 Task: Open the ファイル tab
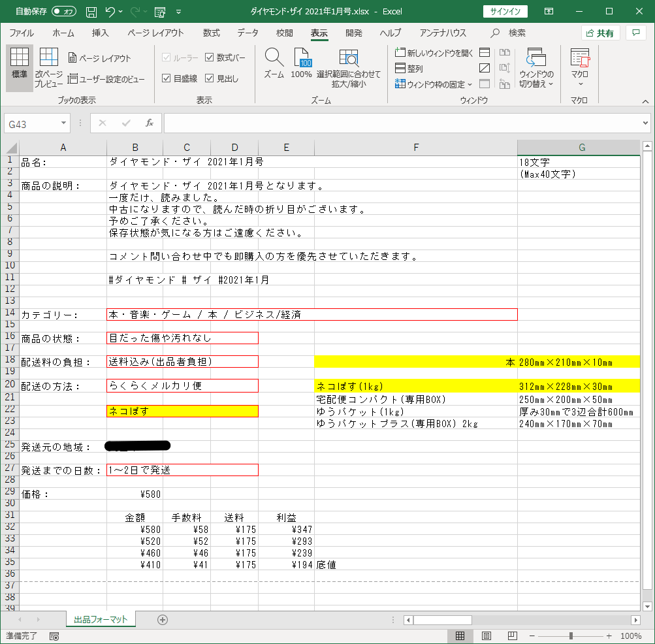click(x=22, y=33)
